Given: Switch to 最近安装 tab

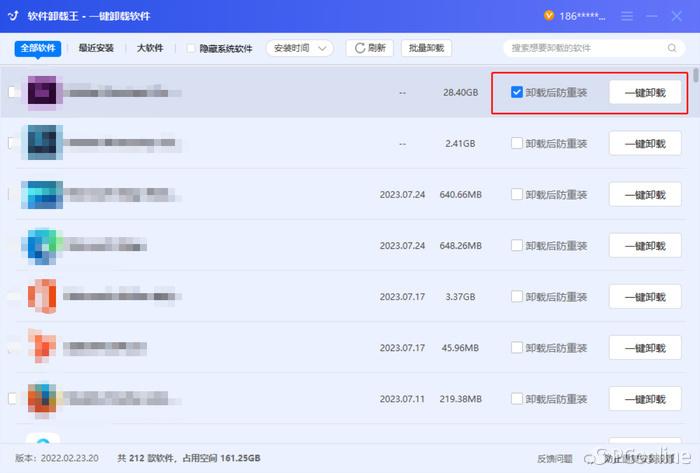Looking at the screenshot, I should (96, 48).
